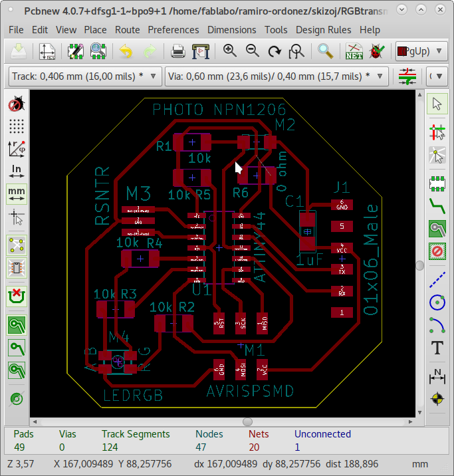Switch units to inches
This screenshot has width=454, height=476.
click(x=17, y=172)
